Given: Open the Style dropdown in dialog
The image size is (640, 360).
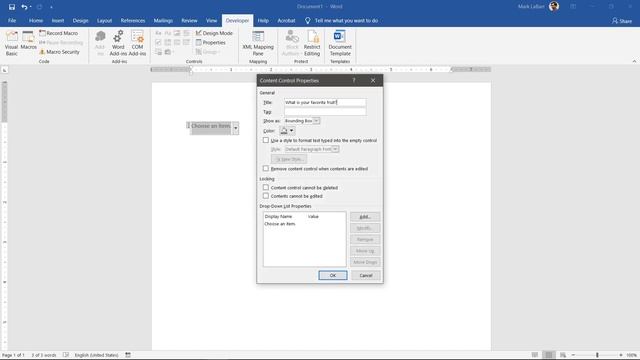Looking at the screenshot, I should [x=335, y=149].
